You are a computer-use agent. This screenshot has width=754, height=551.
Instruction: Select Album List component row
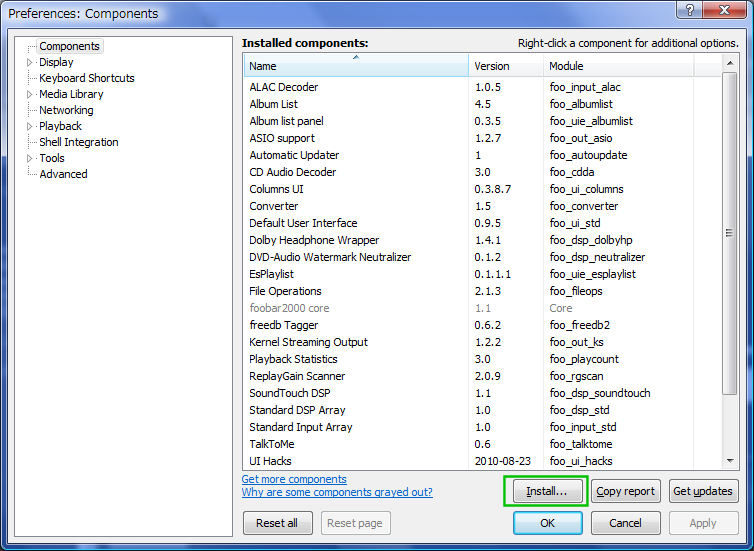(483, 104)
